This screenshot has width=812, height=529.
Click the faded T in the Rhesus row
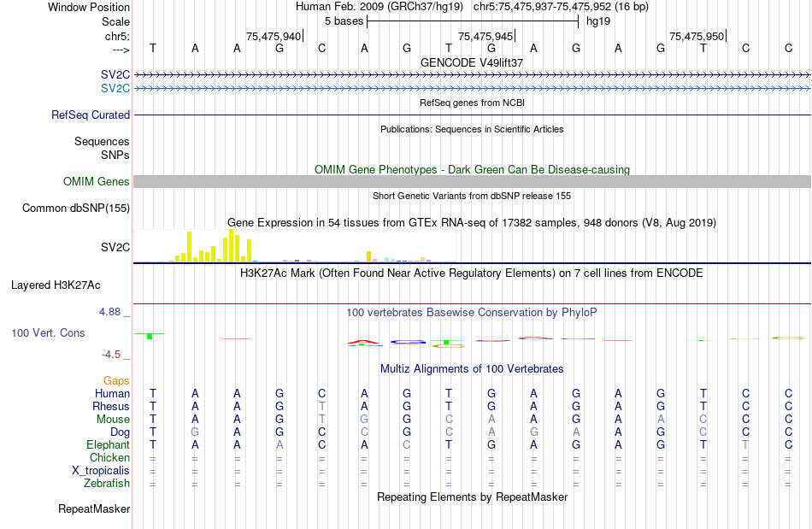click(321, 406)
